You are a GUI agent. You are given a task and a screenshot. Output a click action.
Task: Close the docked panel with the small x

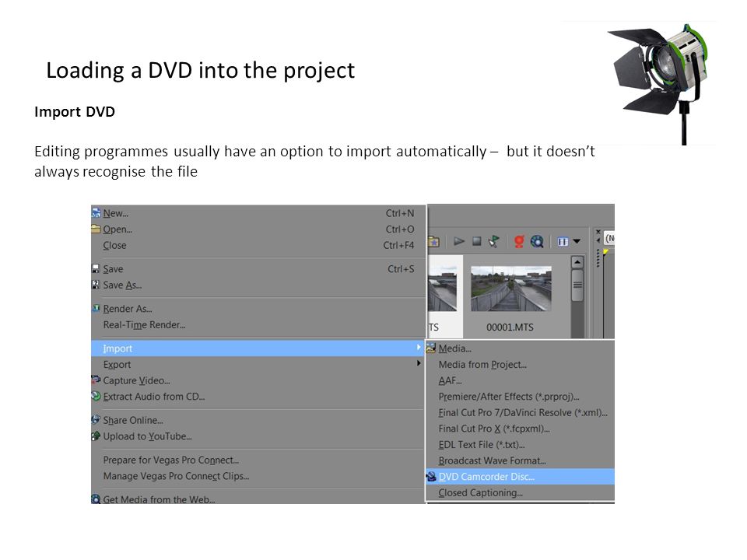[598, 232]
